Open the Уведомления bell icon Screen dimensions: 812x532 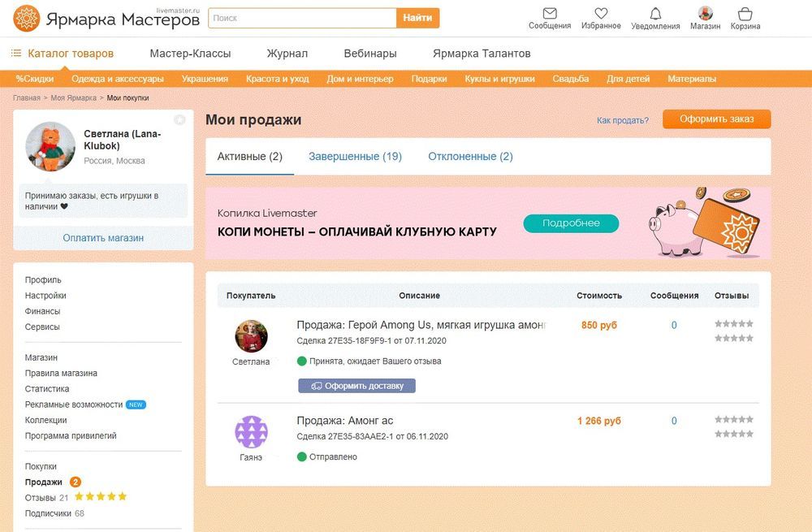[x=655, y=14]
